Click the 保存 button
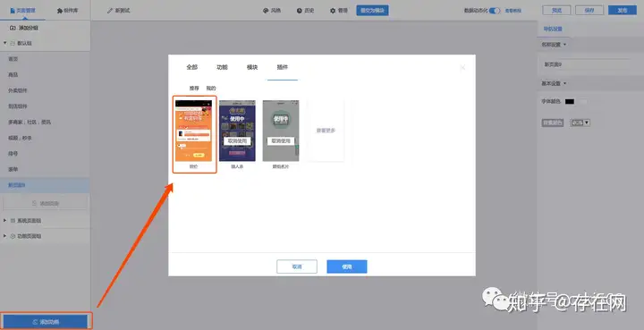The width and height of the screenshot is (644, 330). click(589, 10)
